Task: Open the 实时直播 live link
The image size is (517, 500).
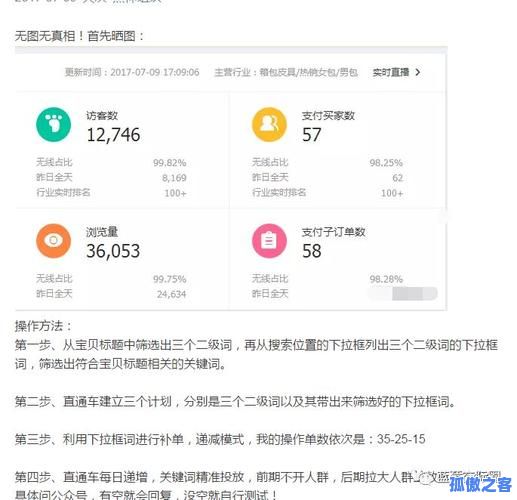Action: click(391, 72)
